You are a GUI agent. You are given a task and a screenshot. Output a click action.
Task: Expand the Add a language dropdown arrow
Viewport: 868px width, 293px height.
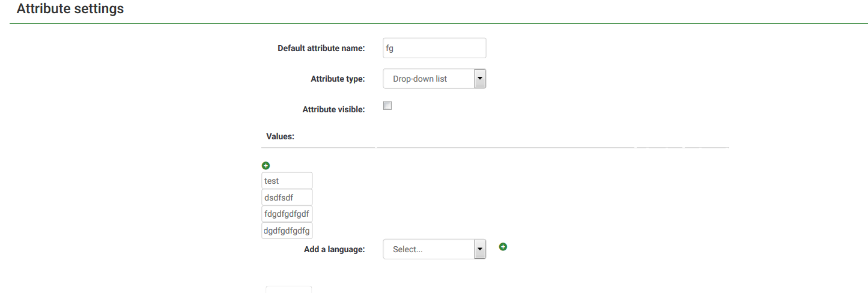coord(479,249)
